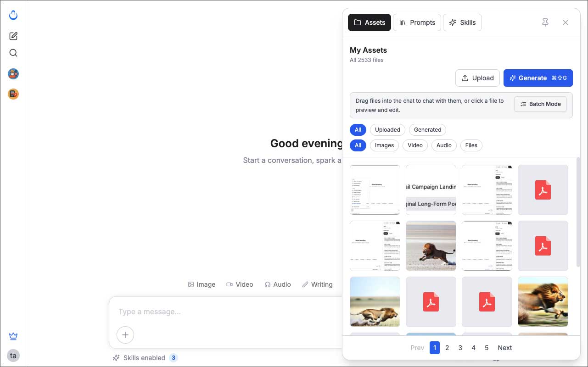Open the 'ta' user avatar
The height and width of the screenshot is (367, 588).
click(x=13, y=356)
